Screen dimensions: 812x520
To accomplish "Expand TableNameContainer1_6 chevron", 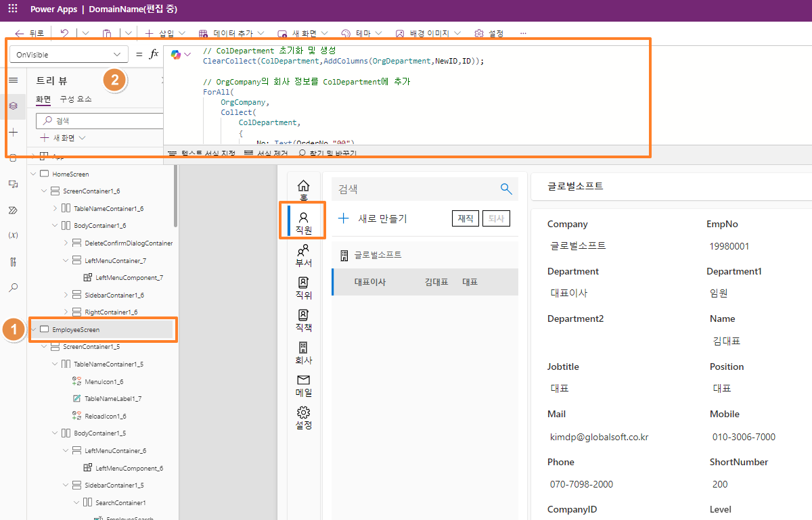I will 55,208.
